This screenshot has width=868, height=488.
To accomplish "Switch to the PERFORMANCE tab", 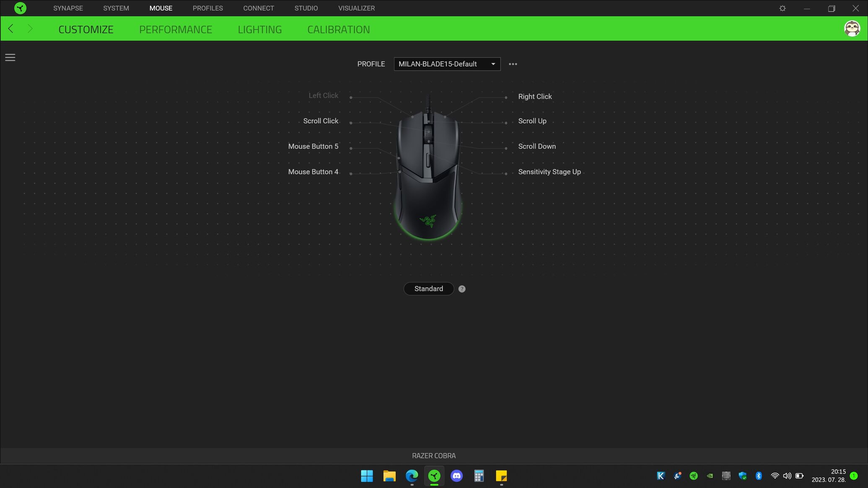I will coord(175,29).
